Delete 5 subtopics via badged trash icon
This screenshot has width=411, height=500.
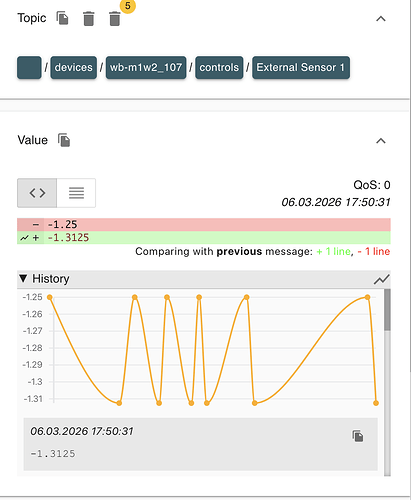115,19
